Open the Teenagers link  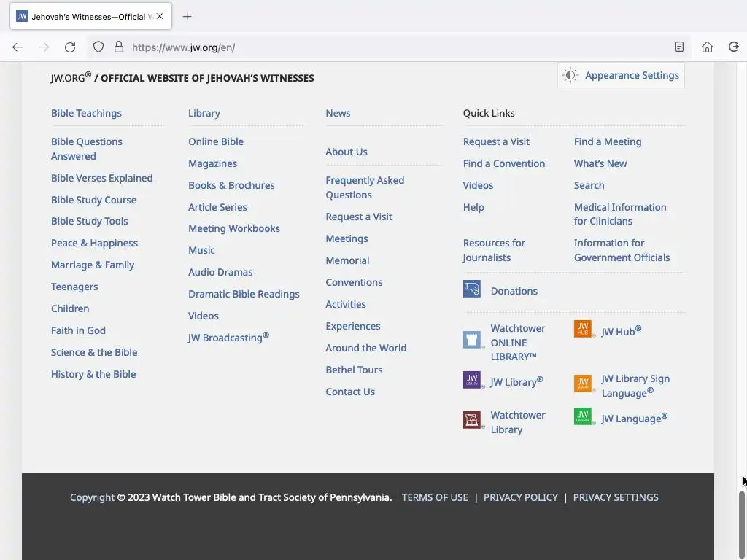[x=74, y=287]
